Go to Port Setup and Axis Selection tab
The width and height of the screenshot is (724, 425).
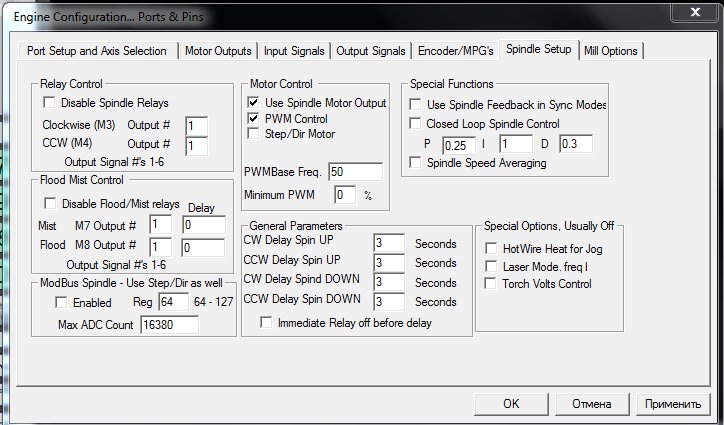click(98, 51)
